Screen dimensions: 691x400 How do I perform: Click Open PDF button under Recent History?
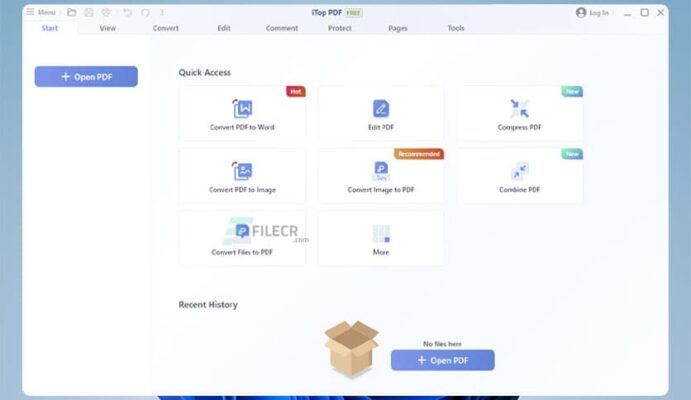coord(442,360)
